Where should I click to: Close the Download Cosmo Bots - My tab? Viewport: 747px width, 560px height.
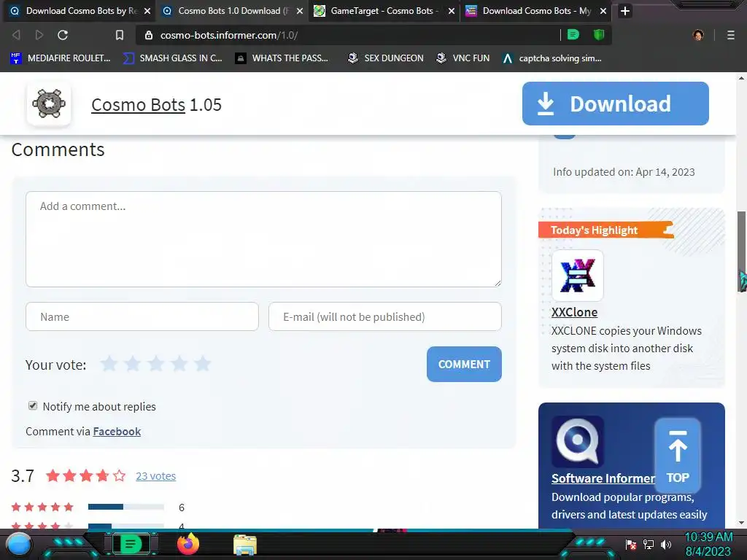click(603, 11)
